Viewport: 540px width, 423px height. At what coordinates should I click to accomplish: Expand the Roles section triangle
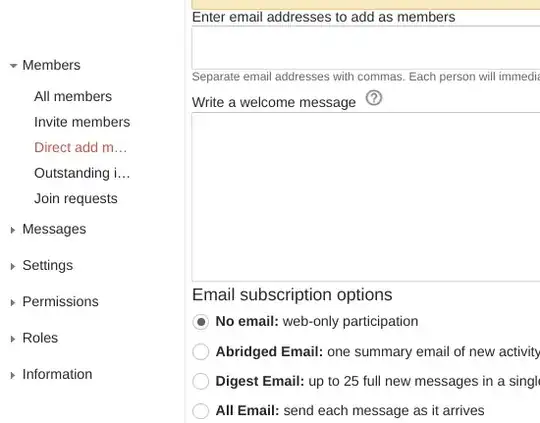tap(13, 339)
